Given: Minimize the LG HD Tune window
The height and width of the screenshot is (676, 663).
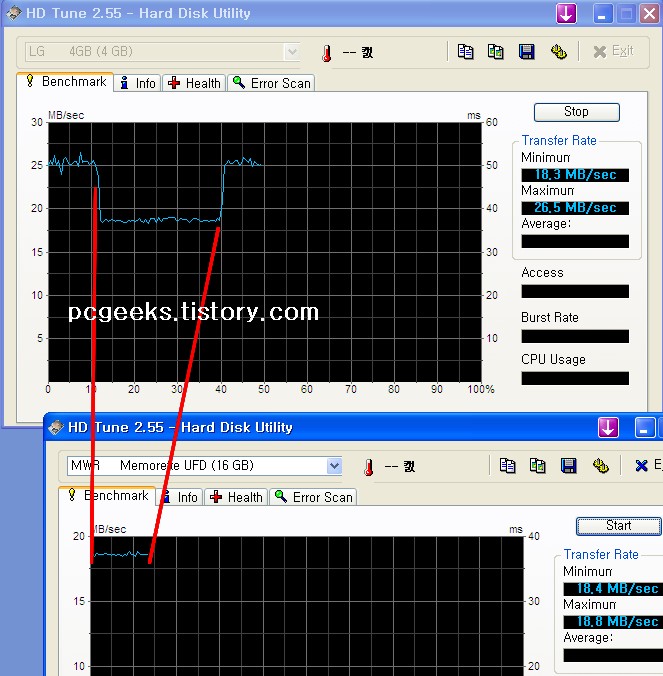Looking at the screenshot, I should coord(603,13).
